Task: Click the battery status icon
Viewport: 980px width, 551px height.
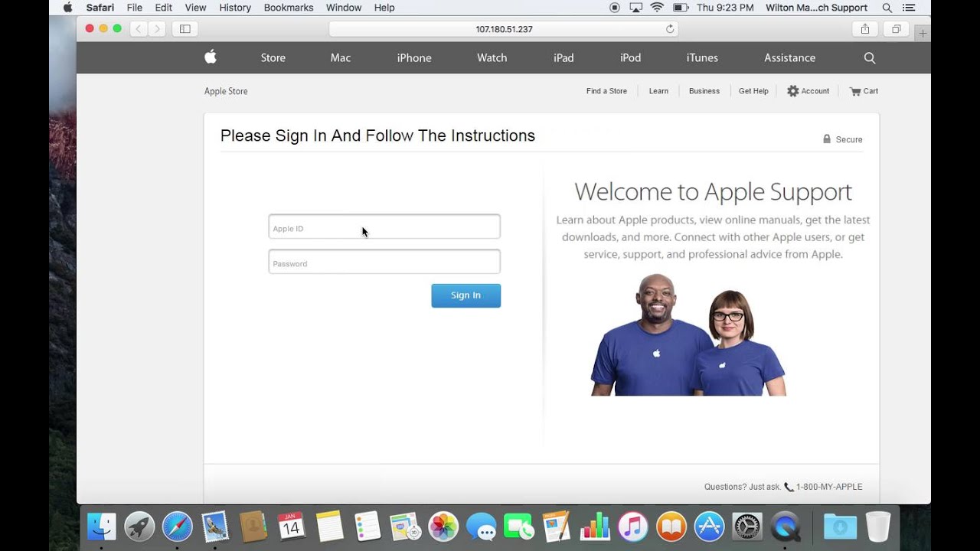Action: click(x=680, y=8)
